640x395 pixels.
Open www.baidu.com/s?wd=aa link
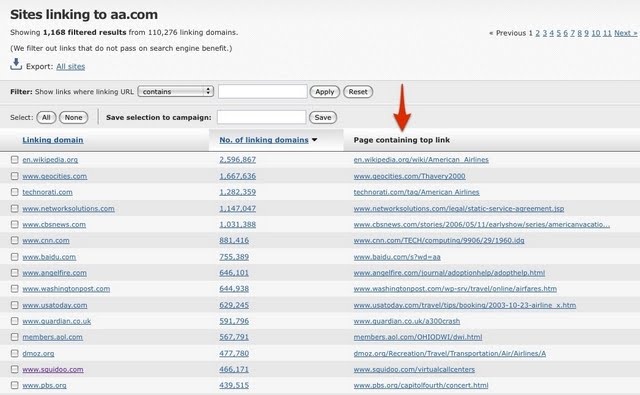point(397,257)
